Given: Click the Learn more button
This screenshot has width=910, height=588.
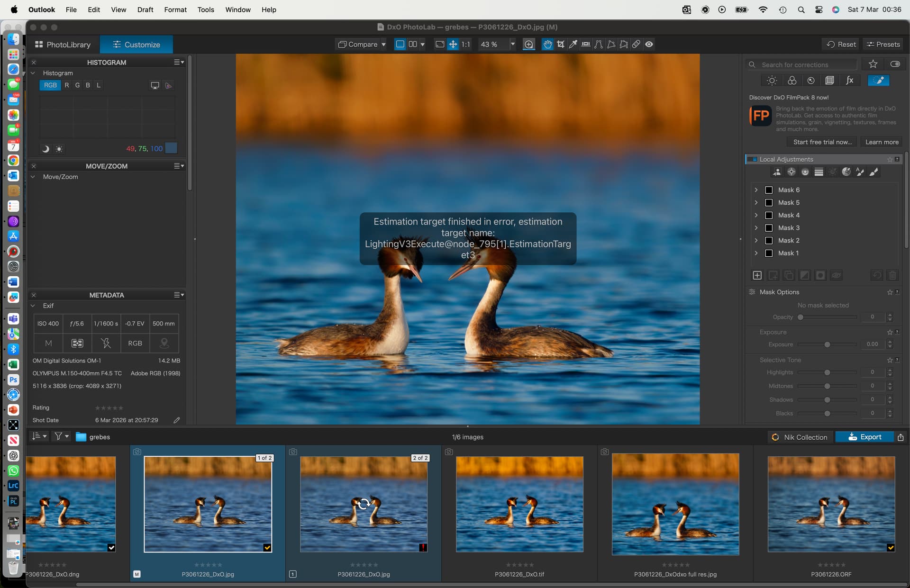Looking at the screenshot, I should (x=882, y=142).
